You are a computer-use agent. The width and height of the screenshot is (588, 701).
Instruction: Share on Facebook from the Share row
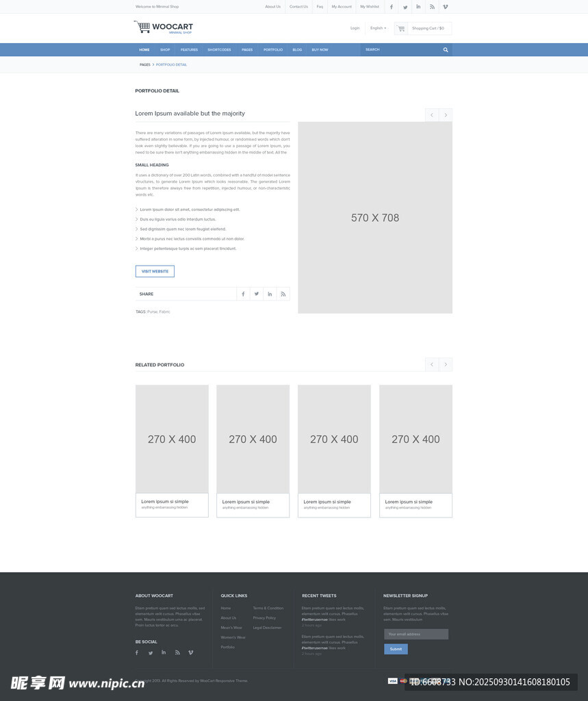pyautogui.click(x=243, y=294)
